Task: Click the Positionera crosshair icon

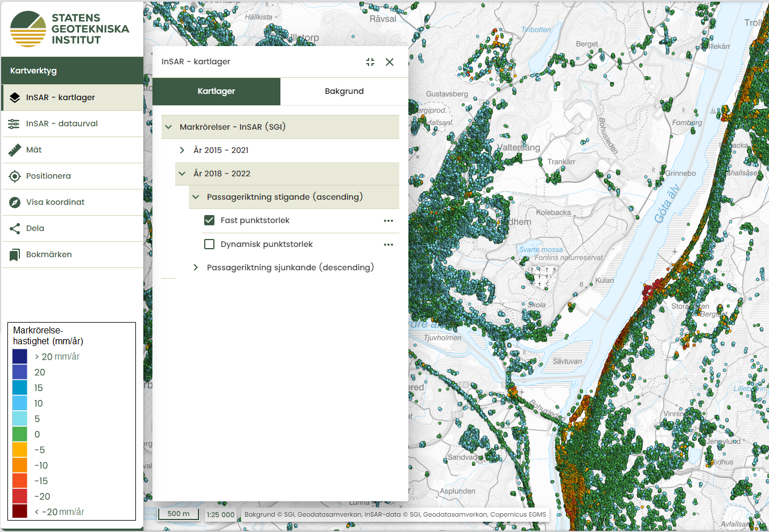Action: click(15, 176)
